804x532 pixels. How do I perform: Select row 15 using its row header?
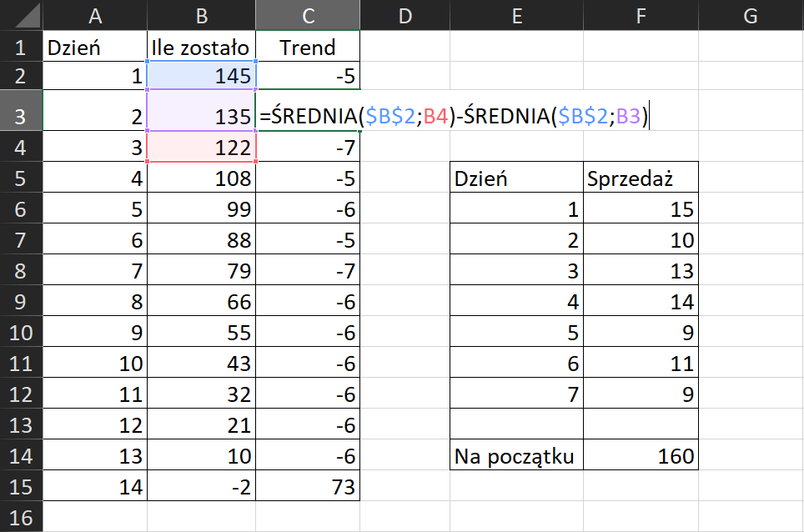pos(21,484)
